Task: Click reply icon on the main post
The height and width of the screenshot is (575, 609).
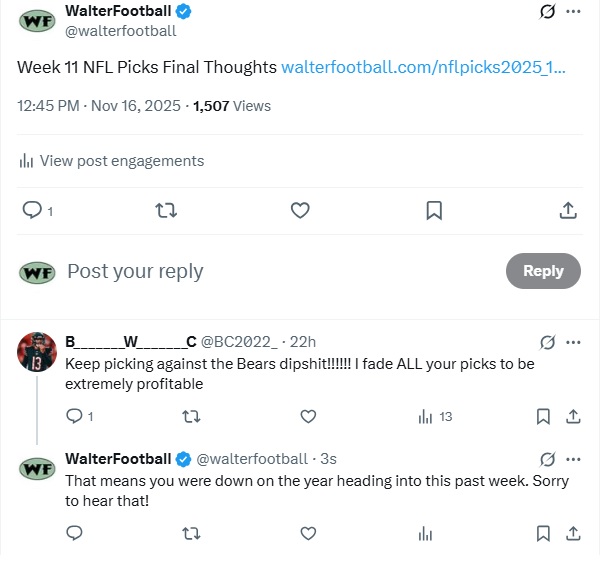Action: click(32, 210)
